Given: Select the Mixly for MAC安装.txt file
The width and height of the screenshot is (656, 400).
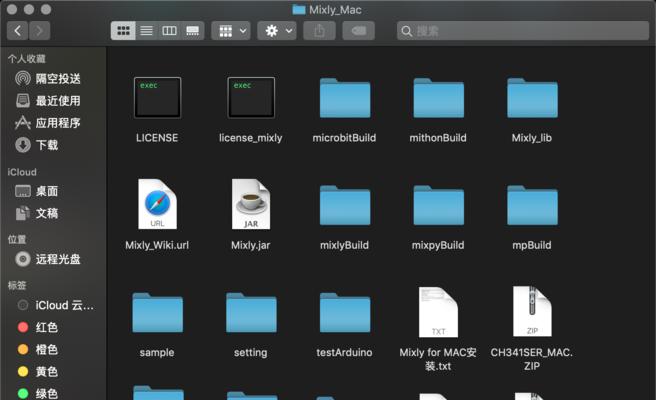Looking at the screenshot, I should pos(438,329).
